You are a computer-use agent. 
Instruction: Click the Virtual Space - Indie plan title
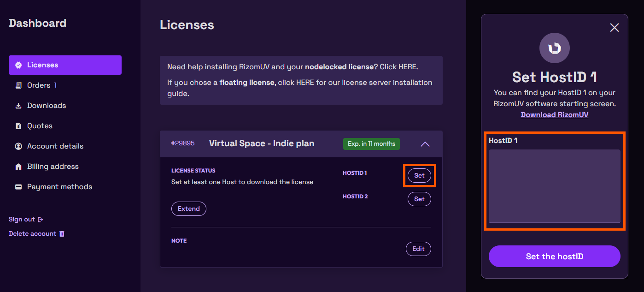pos(262,143)
